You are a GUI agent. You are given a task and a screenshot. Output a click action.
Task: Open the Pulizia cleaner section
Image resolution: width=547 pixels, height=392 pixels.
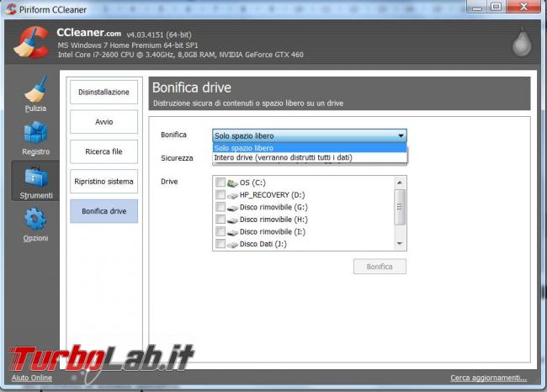(35, 93)
